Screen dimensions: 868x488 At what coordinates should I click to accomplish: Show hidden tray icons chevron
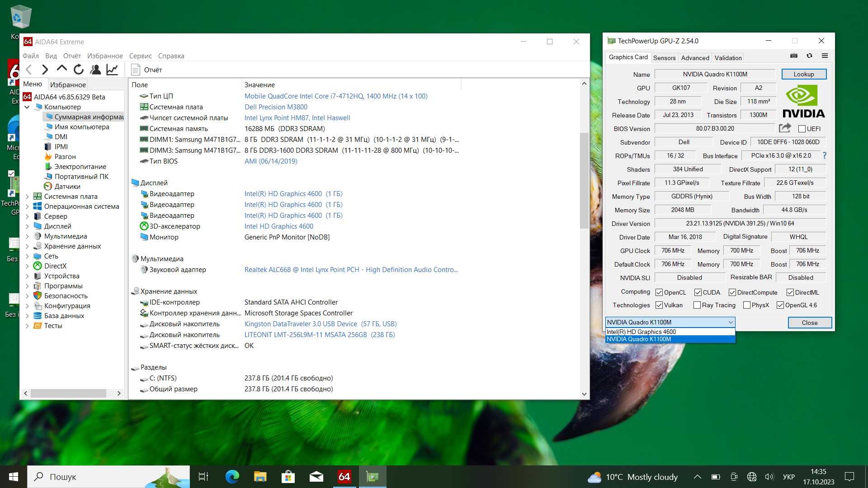point(697,477)
